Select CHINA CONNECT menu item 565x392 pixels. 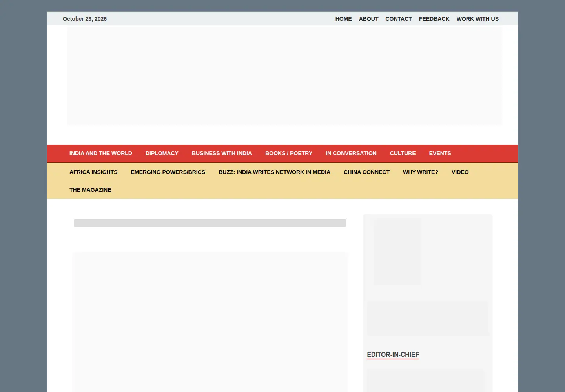click(x=366, y=172)
